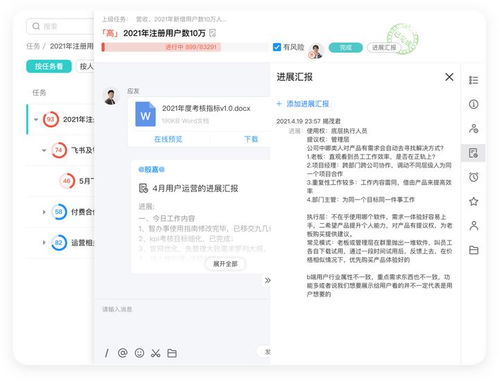Click the 58 progress ring
The width and height of the screenshot is (499, 381).
point(59,212)
